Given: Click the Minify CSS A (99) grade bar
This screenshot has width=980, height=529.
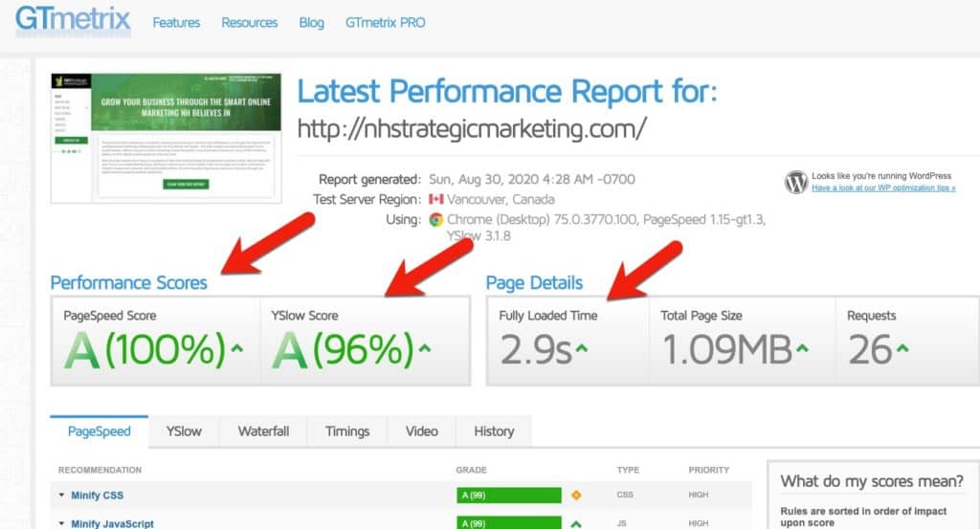Looking at the screenshot, I should coord(509,496).
